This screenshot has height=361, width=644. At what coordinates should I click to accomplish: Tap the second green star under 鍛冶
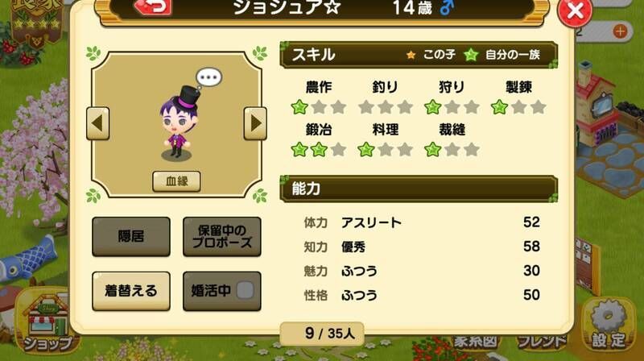click(319, 150)
